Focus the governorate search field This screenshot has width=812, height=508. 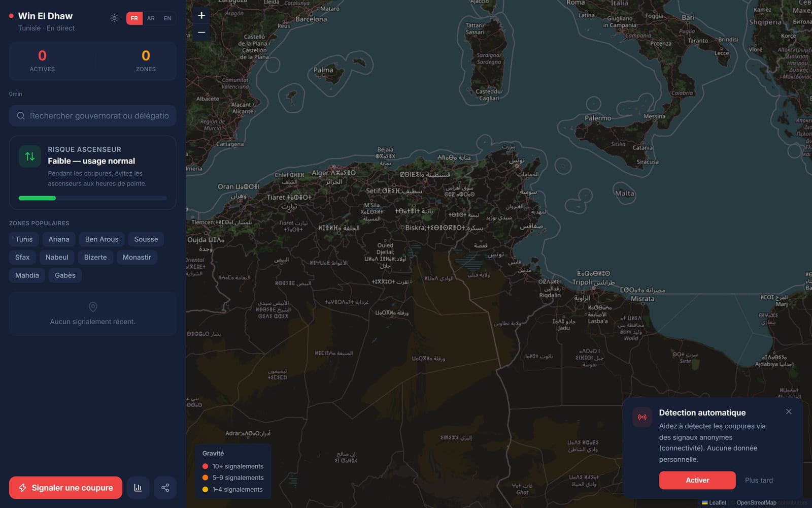click(92, 116)
